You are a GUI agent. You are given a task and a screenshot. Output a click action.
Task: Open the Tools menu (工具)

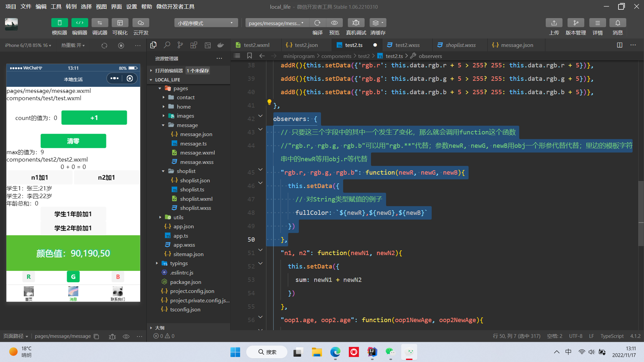tap(56, 6)
